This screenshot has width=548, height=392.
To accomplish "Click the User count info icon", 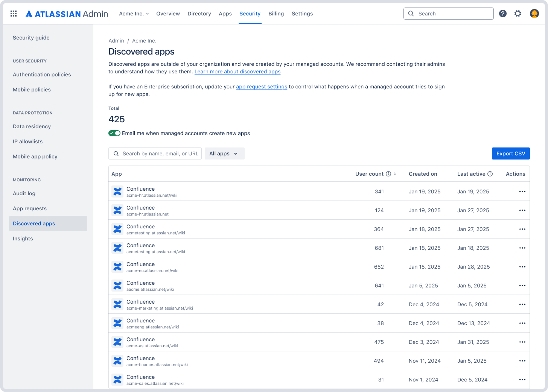I will (388, 174).
